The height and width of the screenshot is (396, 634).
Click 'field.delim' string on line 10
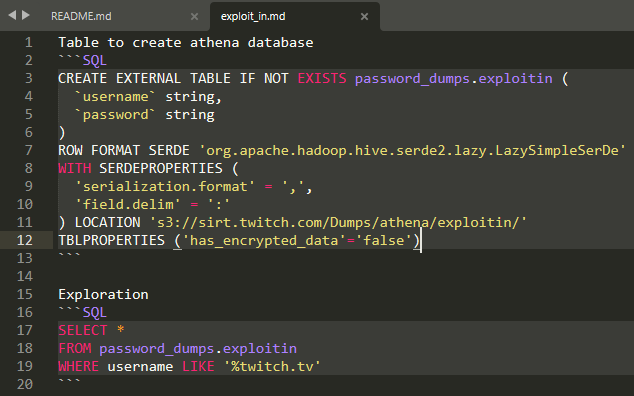pyautogui.click(x=128, y=204)
